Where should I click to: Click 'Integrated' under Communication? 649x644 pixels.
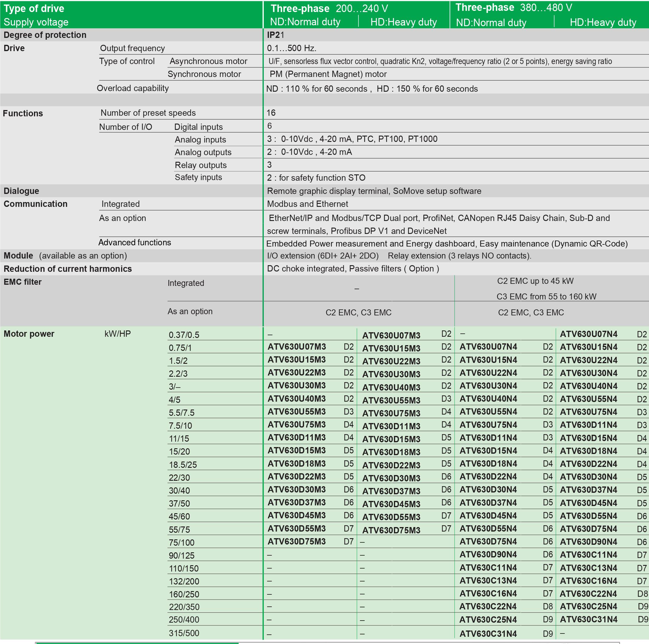point(120,204)
